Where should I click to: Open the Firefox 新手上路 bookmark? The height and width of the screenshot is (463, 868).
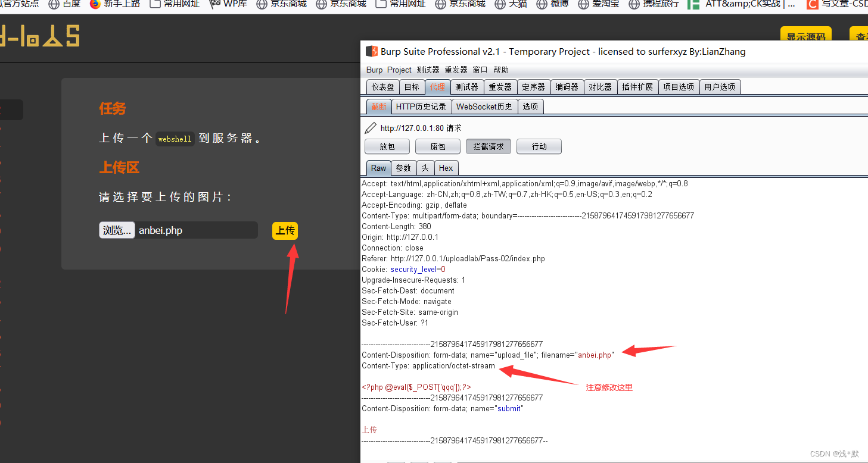tap(115, 4)
